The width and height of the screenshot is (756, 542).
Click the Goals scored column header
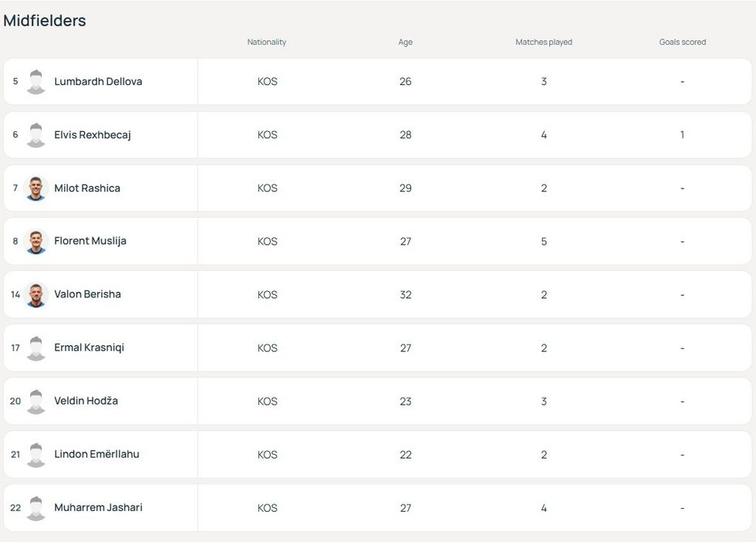(x=682, y=42)
